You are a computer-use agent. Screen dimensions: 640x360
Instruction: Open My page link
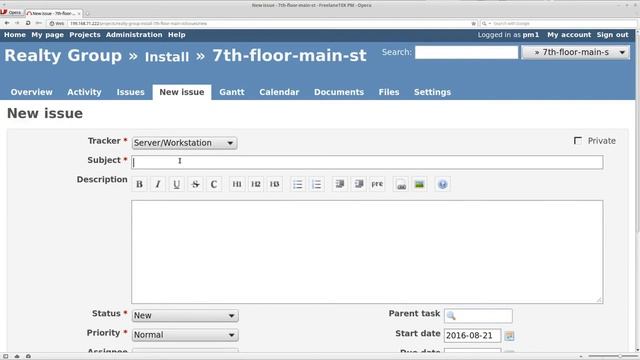tap(47, 35)
